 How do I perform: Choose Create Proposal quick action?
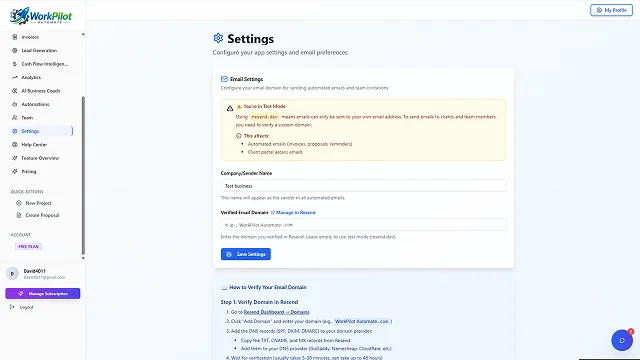pos(41,216)
